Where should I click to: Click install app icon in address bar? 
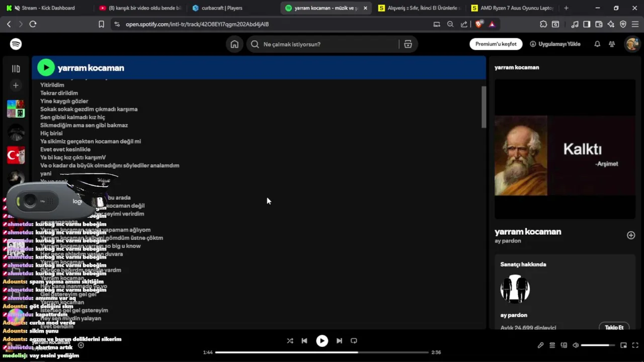click(437, 24)
